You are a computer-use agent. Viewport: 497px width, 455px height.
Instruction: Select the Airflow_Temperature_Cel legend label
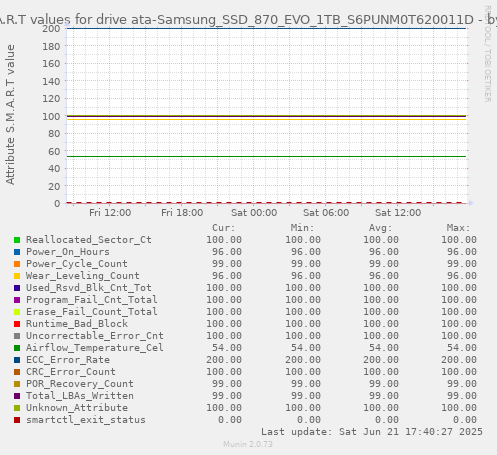95,348
